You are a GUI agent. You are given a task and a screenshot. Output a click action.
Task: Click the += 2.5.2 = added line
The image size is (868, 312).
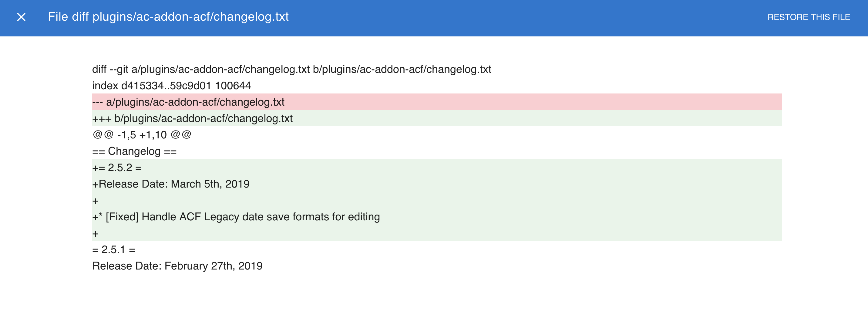click(117, 168)
